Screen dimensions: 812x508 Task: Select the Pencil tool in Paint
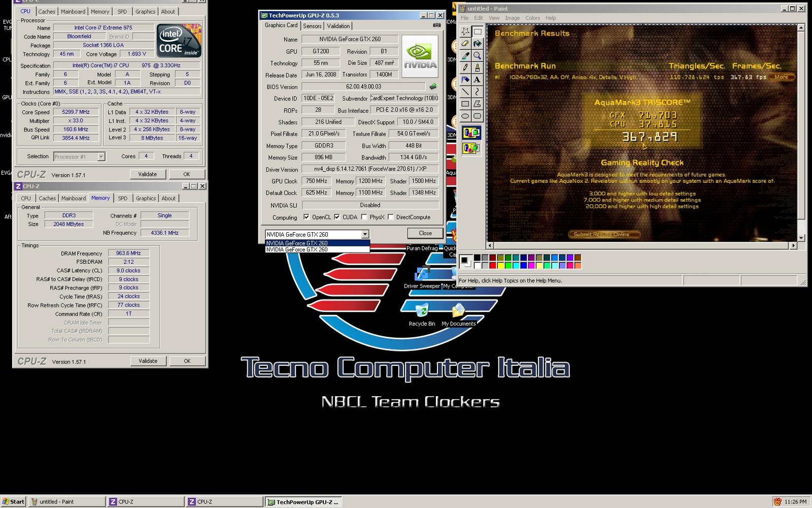coord(465,68)
